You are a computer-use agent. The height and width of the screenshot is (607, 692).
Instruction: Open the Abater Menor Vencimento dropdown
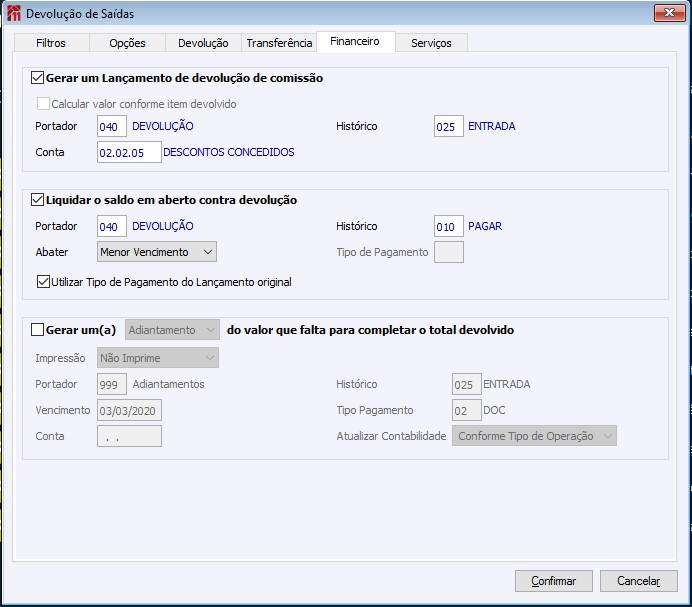(157, 252)
